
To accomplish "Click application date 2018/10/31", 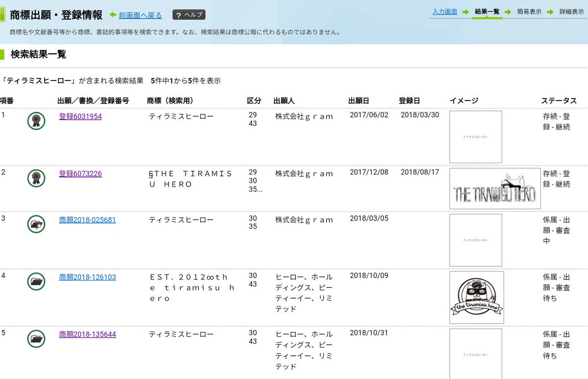I will point(369,333).
